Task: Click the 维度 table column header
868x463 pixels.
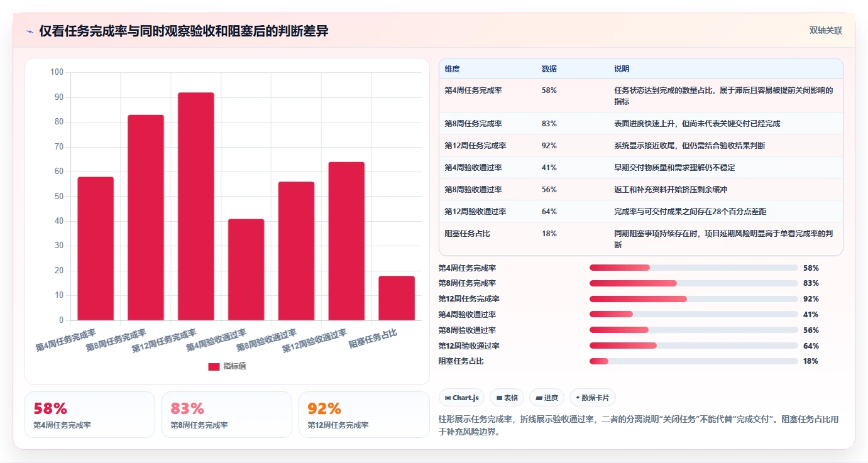Action: point(453,69)
